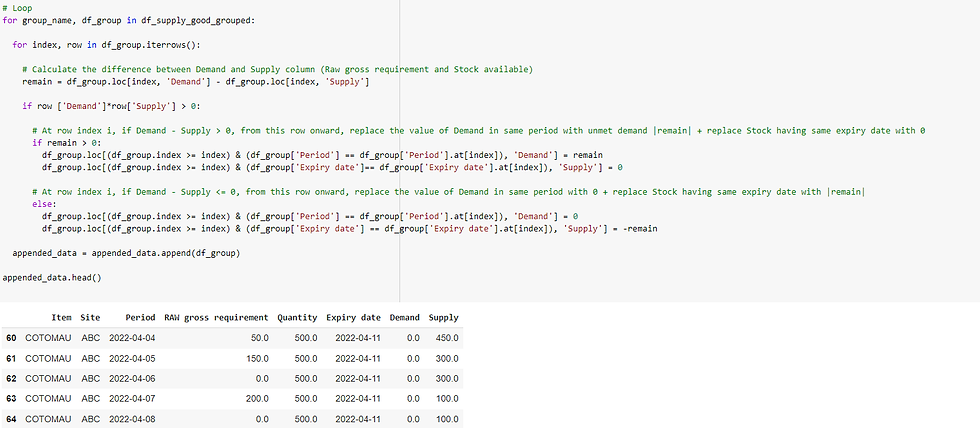Image resolution: width=980 pixels, height=428 pixels.
Task: Click the 'Item' column header
Action: (62, 317)
